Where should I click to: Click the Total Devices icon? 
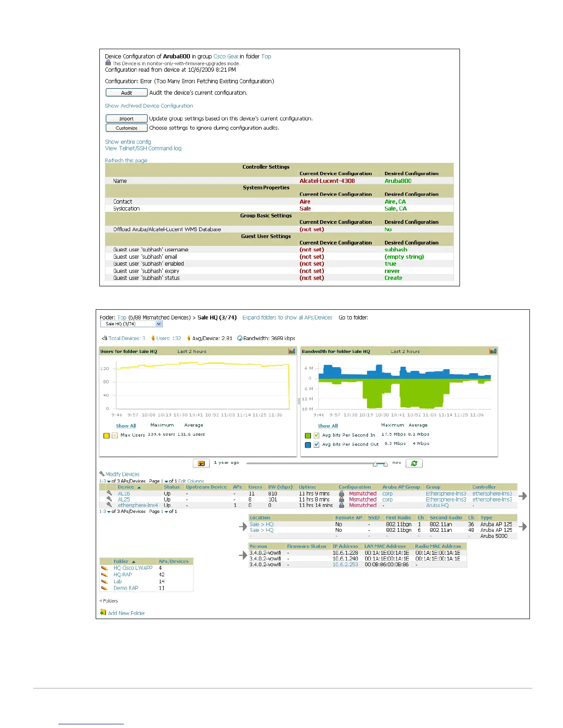[104, 338]
